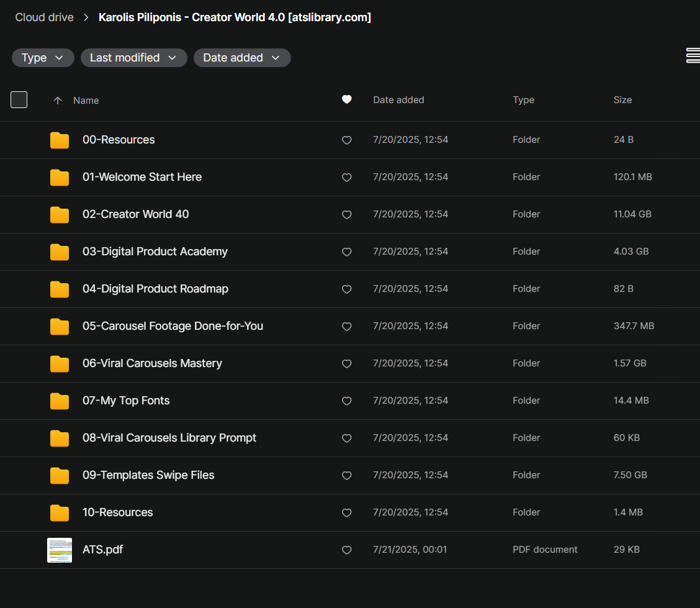Click the 07-My Top Fonts folder icon
The width and height of the screenshot is (700, 608).
60,401
